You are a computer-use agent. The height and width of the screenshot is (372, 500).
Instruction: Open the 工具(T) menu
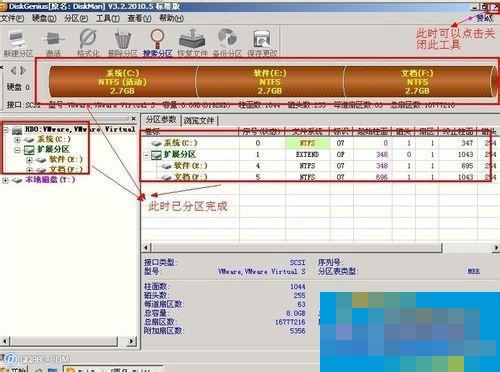108,18
